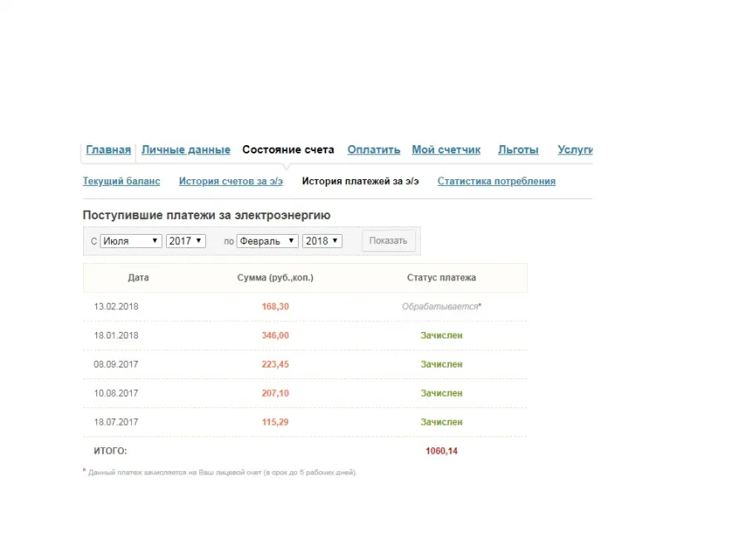Click the Поступившие платежи за электроэнергию heading
This screenshot has width=747, height=560.
click(x=207, y=215)
